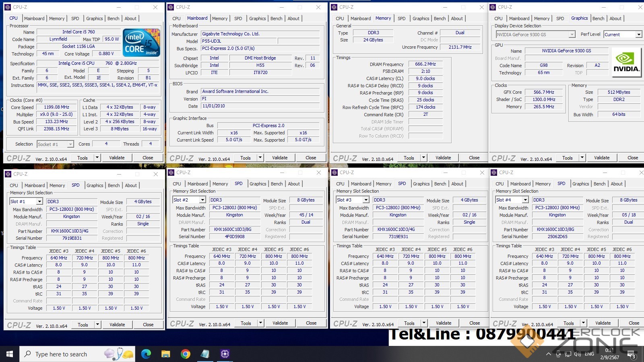Open File Explorer from the taskbar
The height and width of the screenshot is (362, 644).
[166, 354]
